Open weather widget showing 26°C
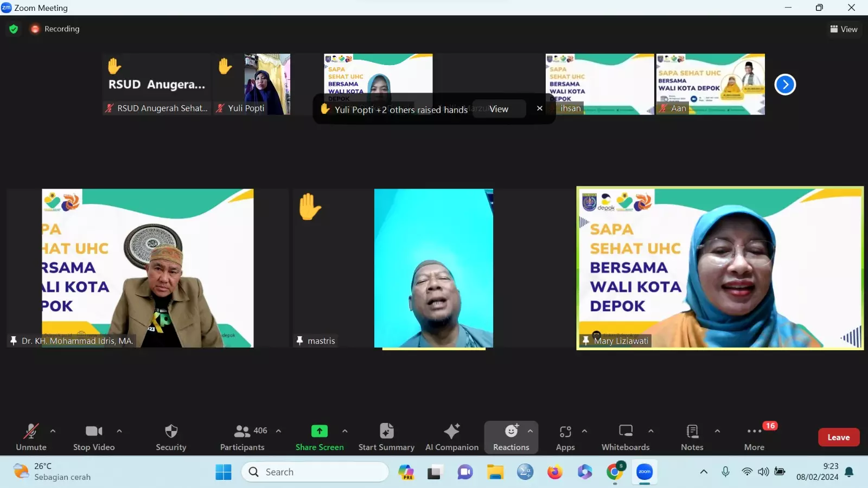This screenshot has width=868, height=488. click(x=52, y=472)
